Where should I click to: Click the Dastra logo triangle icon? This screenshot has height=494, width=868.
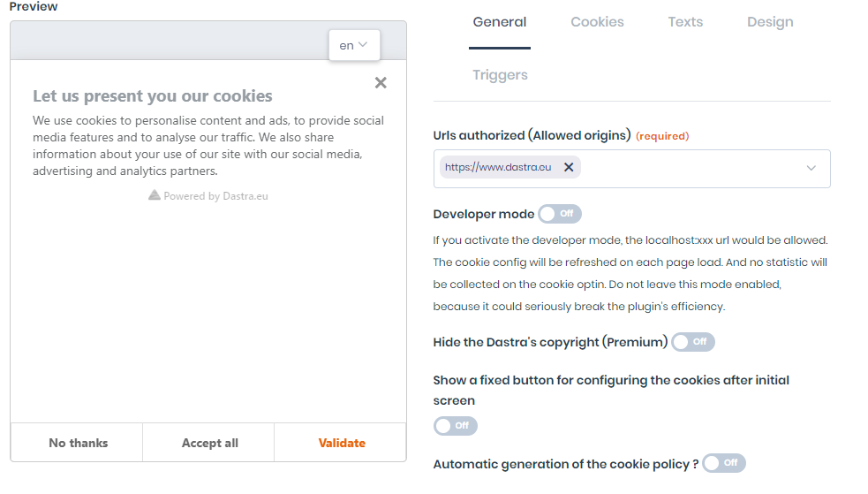tap(155, 195)
